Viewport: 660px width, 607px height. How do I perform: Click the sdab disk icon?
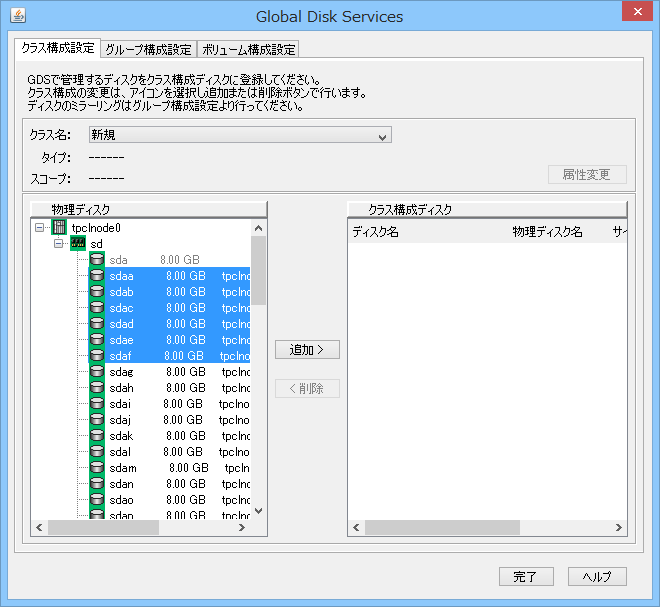[97, 291]
